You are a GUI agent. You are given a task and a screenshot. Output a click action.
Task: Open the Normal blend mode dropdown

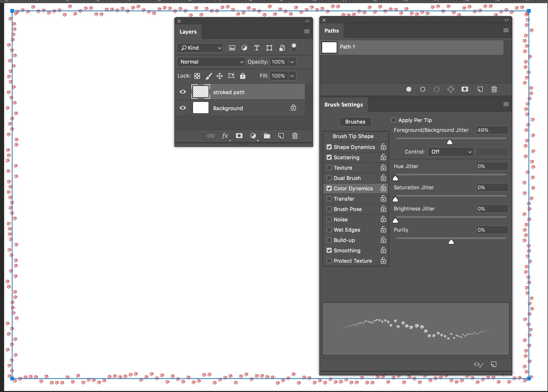click(211, 62)
